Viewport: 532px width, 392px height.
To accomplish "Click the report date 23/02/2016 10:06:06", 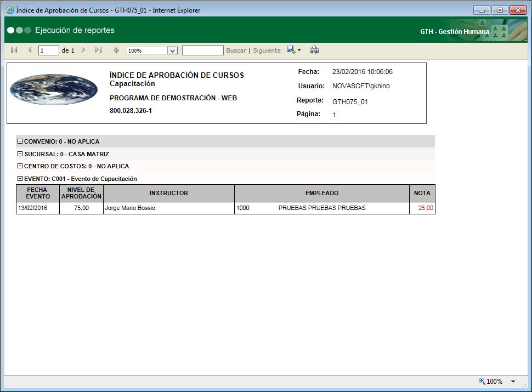I will coord(362,72).
